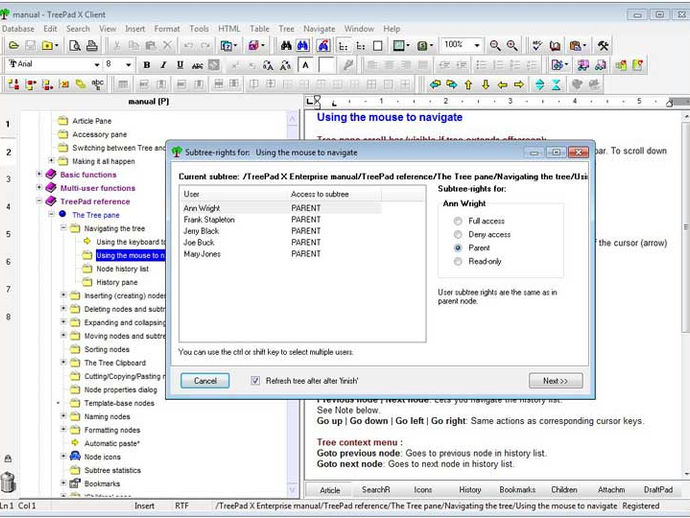Image resolution: width=690 pixels, height=518 pixels.
Task: Expand the Making it all happen node
Action: [51, 161]
